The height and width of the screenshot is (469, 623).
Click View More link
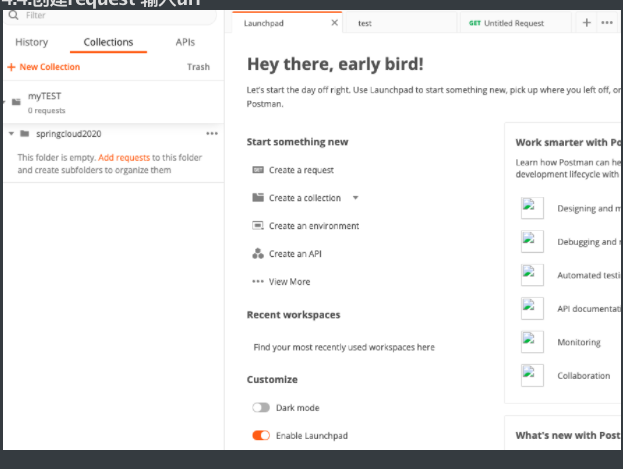(x=289, y=282)
